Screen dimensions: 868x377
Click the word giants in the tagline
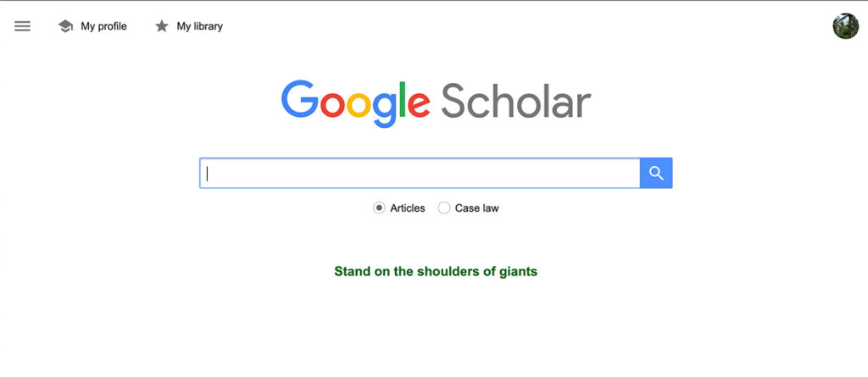pos(517,272)
